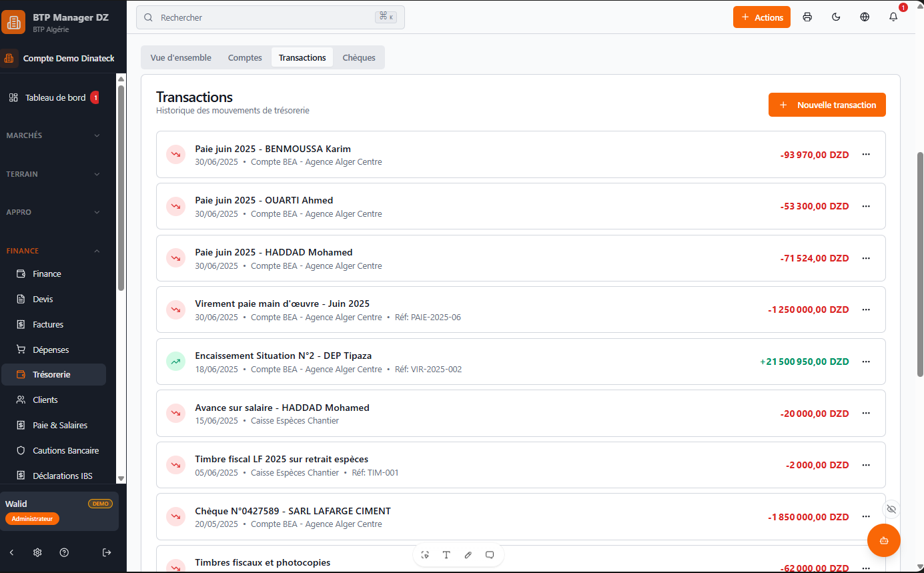Screen dimensions: 924x573
Task: Open help question mark icon
Action: (x=64, y=552)
